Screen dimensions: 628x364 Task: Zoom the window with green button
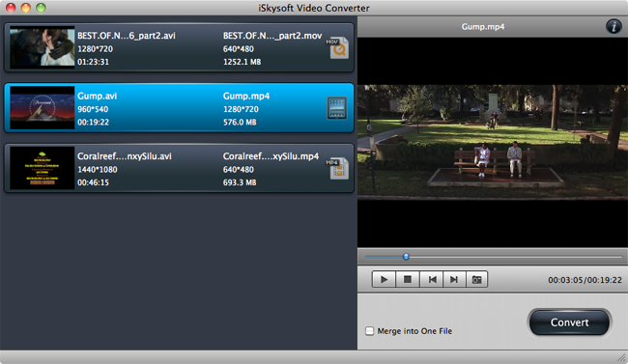(x=41, y=8)
